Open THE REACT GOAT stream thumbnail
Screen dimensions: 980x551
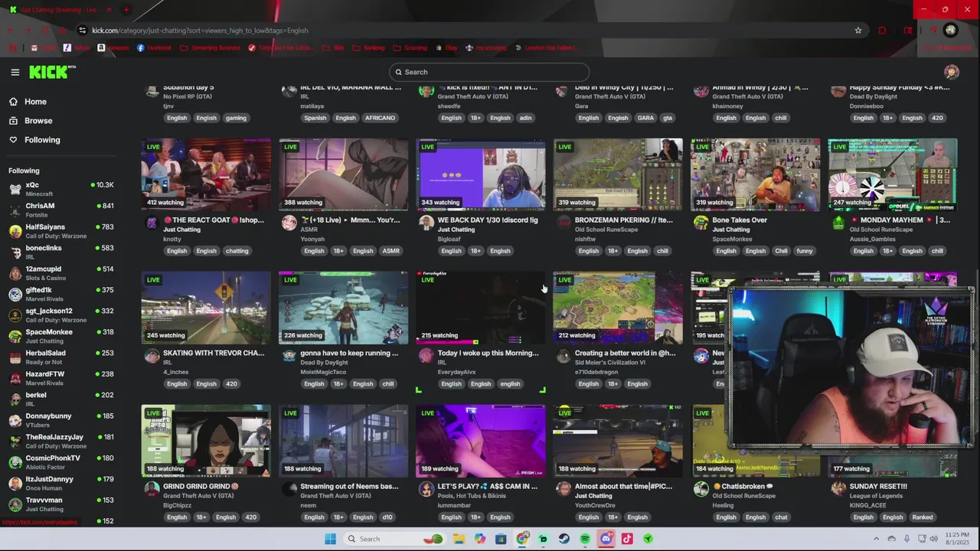click(206, 174)
